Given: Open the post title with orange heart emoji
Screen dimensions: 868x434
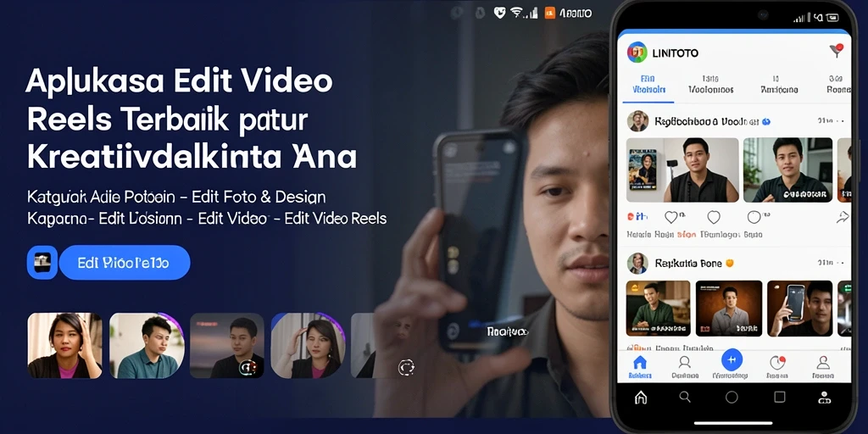Looking at the screenshot, I should tap(694, 264).
